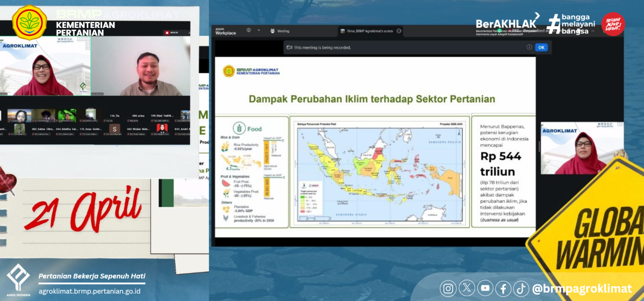Select the 090_erina participant tile
Viewport: 644px width, 301px height.
tap(137, 115)
